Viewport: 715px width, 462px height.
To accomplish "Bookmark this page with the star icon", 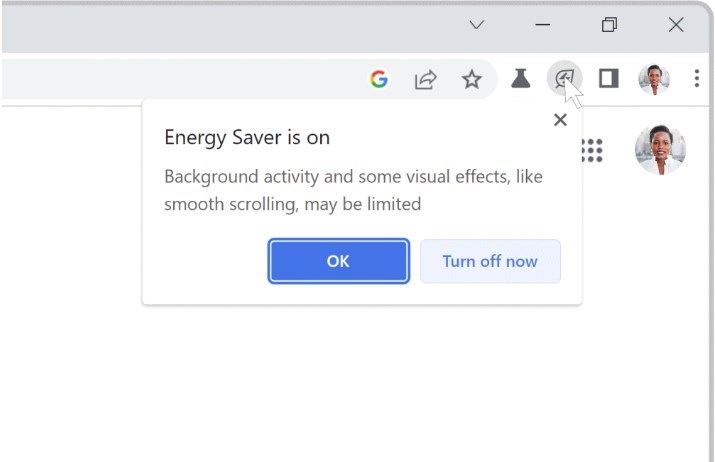I will coord(471,80).
